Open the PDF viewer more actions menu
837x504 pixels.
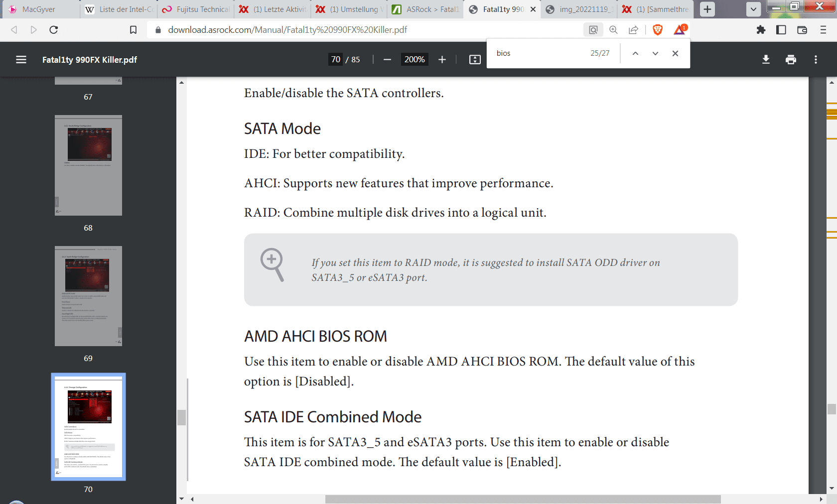816,60
